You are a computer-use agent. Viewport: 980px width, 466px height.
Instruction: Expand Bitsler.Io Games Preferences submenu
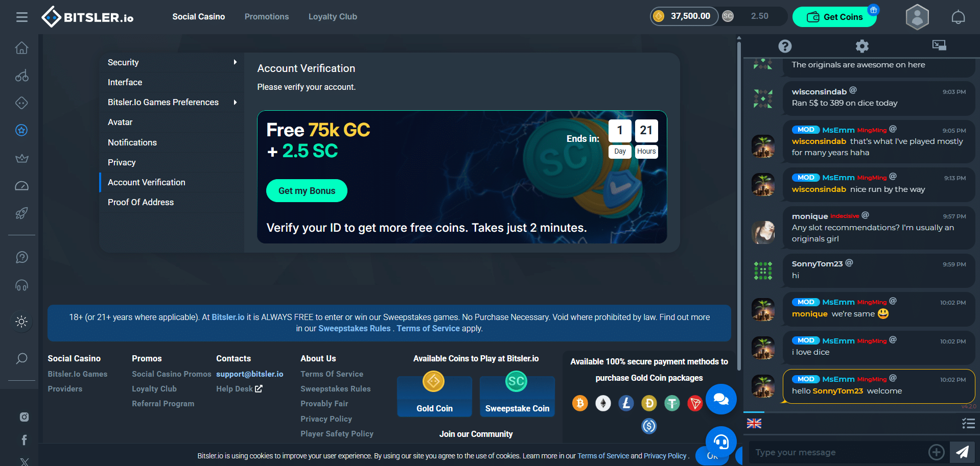172,102
